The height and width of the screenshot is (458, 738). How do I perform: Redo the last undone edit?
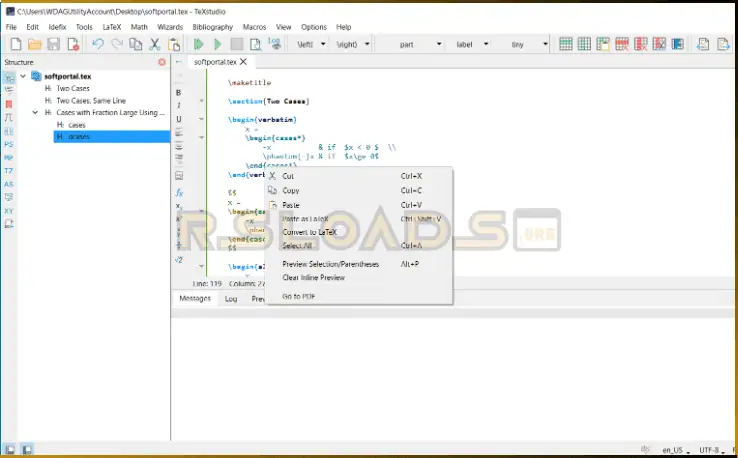pyautogui.click(x=117, y=44)
